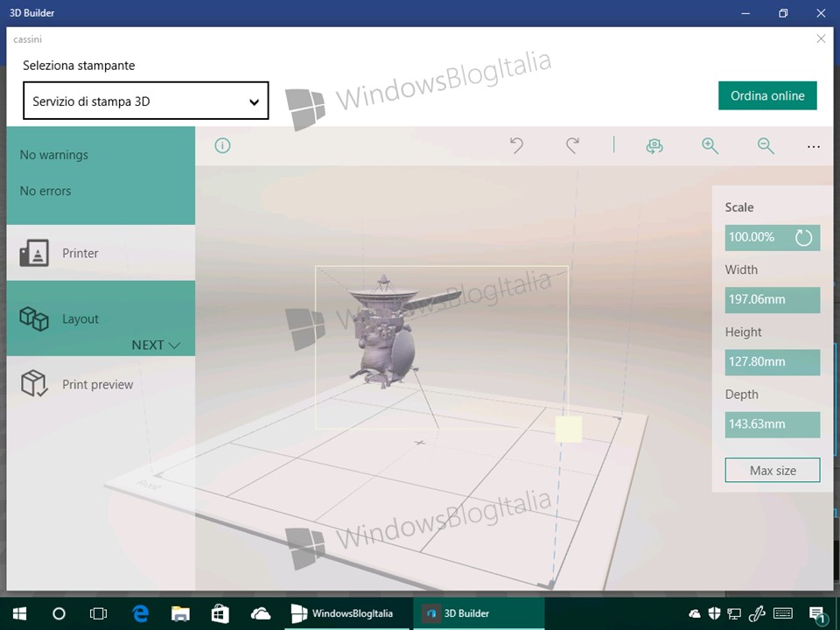Undo the last action

click(x=516, y=146)
